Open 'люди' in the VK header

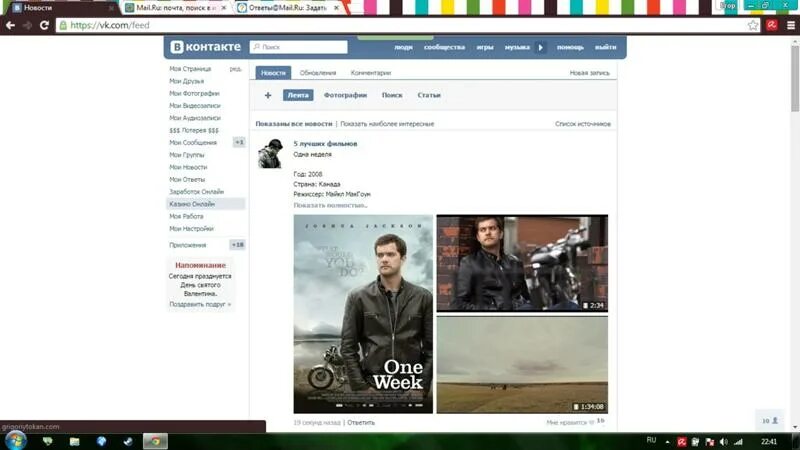coord(403,47)
